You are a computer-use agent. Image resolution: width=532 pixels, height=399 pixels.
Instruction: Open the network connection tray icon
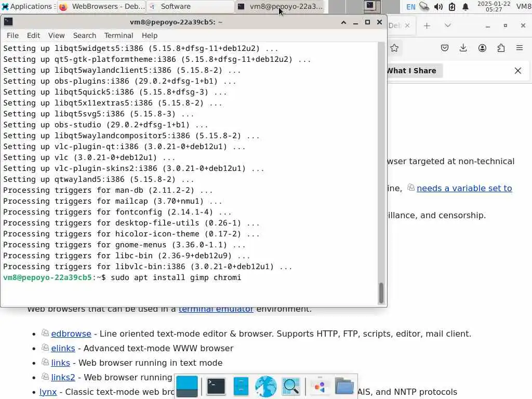pyautogui.click(x=424, y=6)
